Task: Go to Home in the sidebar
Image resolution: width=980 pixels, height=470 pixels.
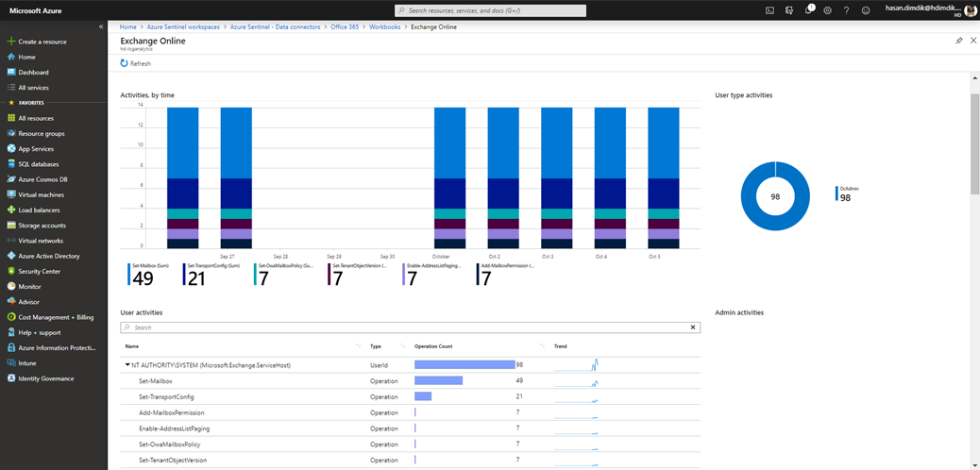Action: pos(26,57)
